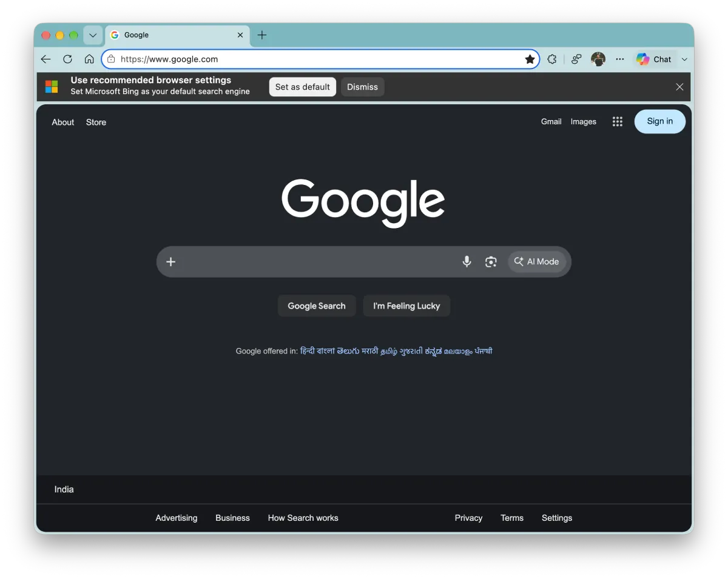Start voice search with the microphone icon
Image resolution: width=728 pixels, height=579 pixels.
click(467, 261)
